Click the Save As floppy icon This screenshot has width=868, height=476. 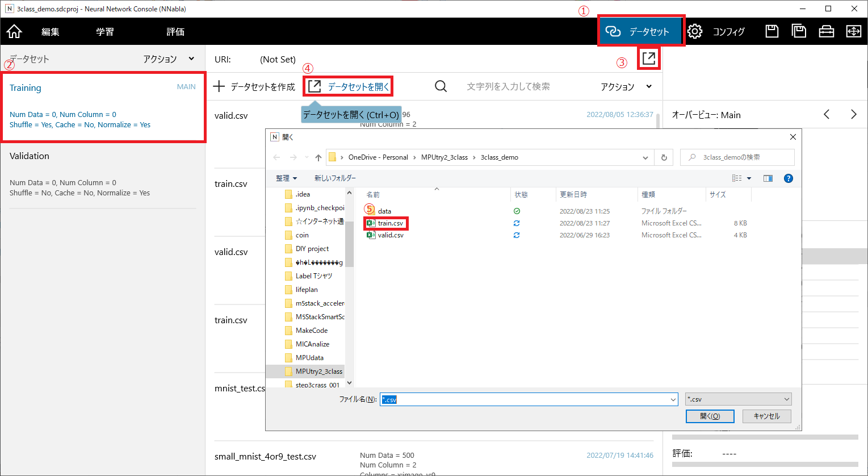(x=799, y=31)
